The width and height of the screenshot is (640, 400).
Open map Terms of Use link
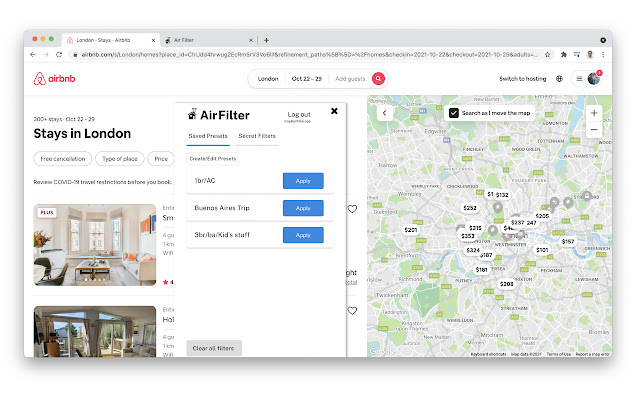[558, 354]
